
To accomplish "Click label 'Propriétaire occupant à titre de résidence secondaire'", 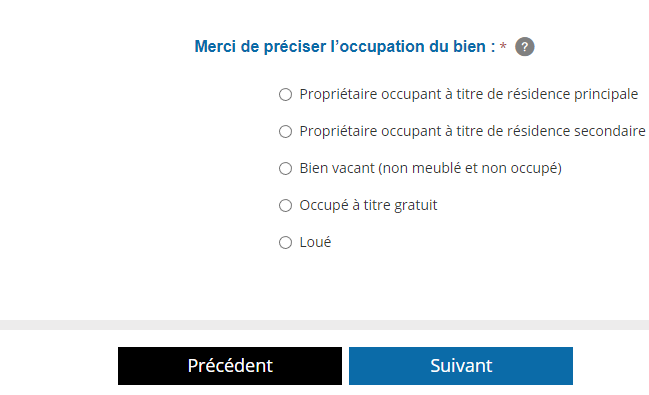I will [472, 131].
